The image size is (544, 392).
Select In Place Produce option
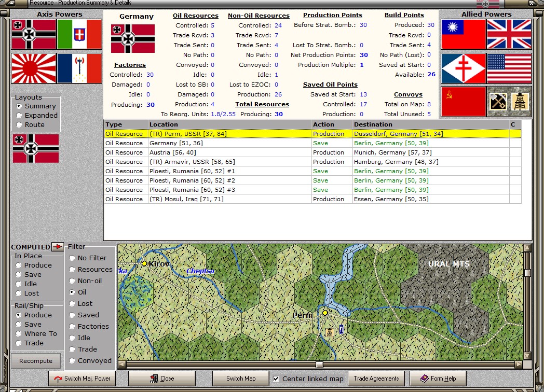click(x=34, y=265)
